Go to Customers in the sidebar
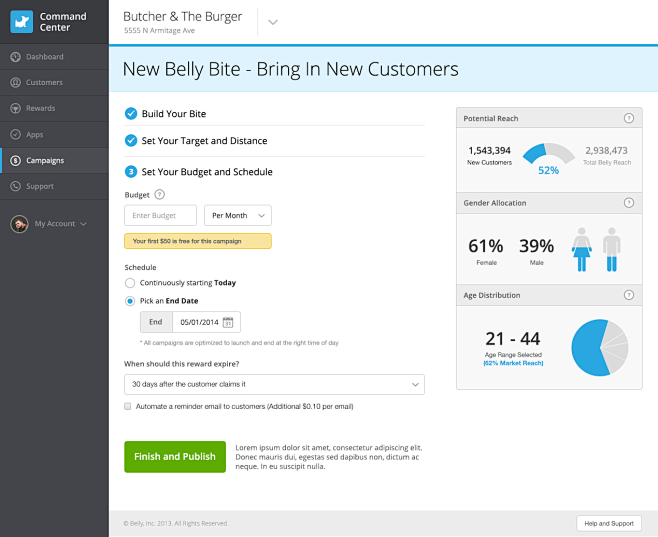The height and width of the screenshot is (537, 658). coord(44,83)
